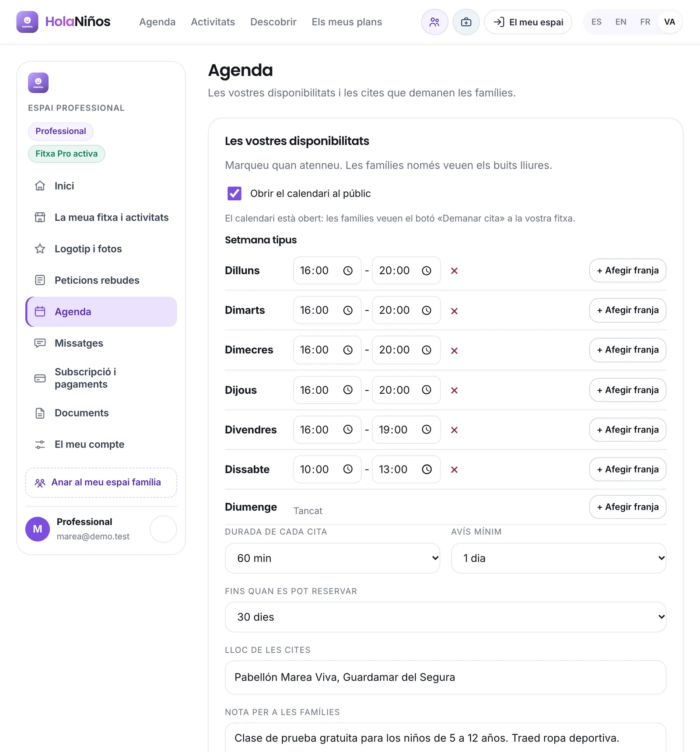This screenshot has height=752, width=700.
Task: Open the family space people icon in header
Action: click(x=434, y=22)
